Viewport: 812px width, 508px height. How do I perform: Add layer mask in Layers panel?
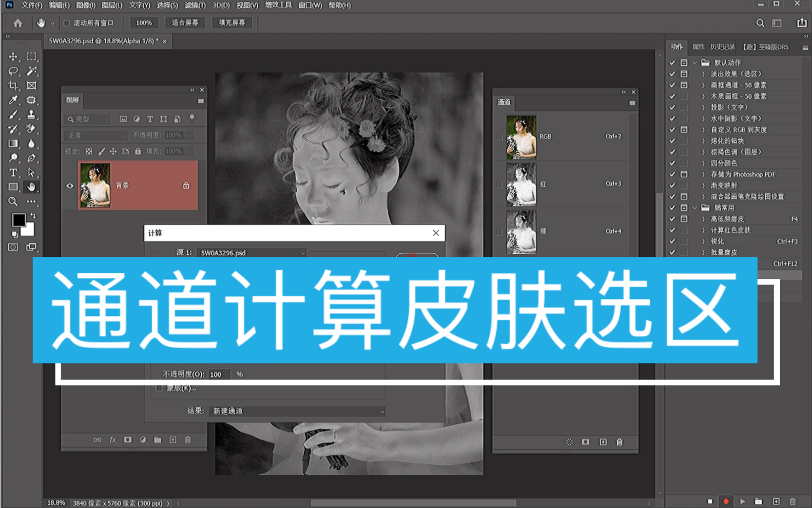[x=128, y=440]
